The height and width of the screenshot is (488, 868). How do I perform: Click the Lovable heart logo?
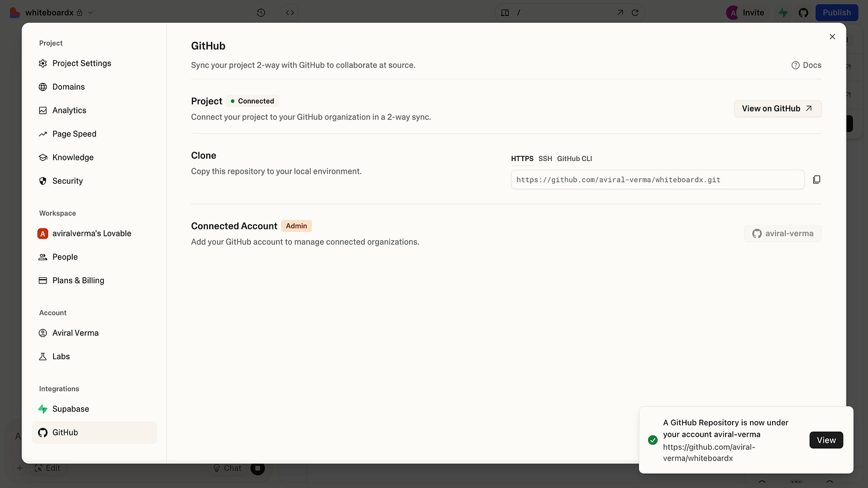(15, 13)
